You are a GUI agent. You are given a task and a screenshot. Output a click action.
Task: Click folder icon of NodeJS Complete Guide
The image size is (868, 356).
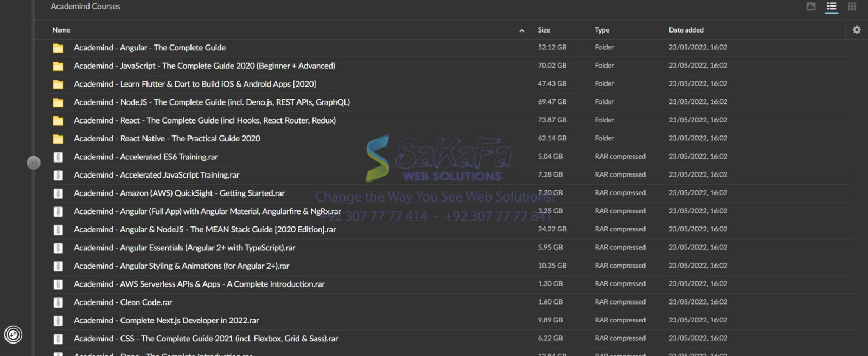coord(58,102)
